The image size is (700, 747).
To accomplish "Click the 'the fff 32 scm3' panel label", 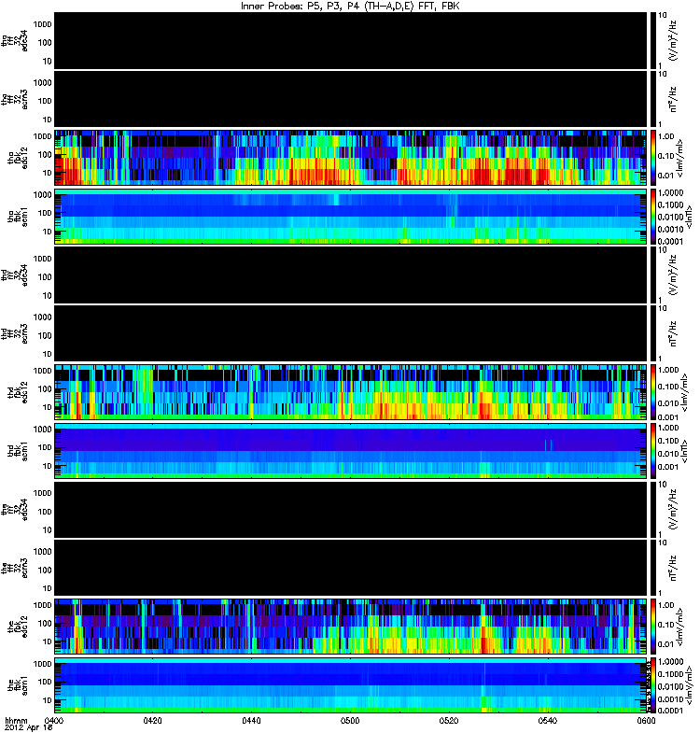I will 14,568.
